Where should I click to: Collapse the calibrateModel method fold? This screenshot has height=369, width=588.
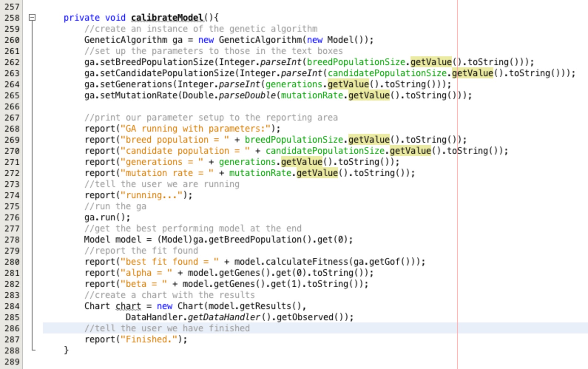(32, 17)
